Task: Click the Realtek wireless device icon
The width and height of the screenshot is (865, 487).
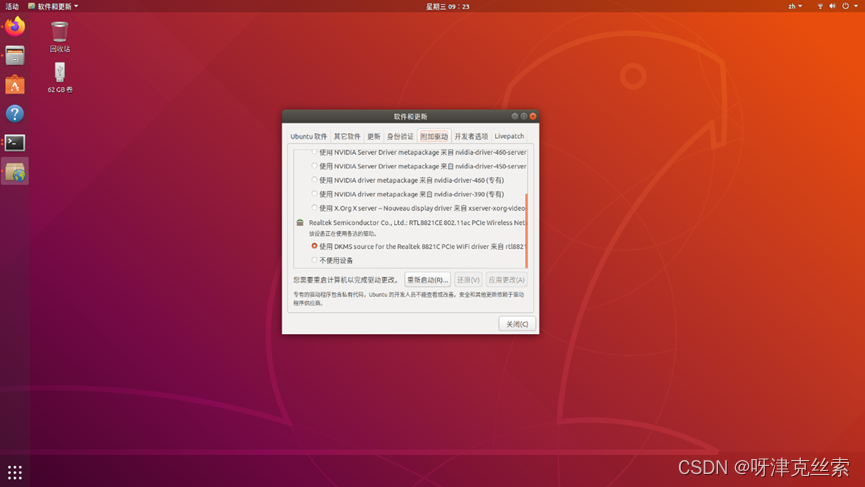Action: [300, 222]
